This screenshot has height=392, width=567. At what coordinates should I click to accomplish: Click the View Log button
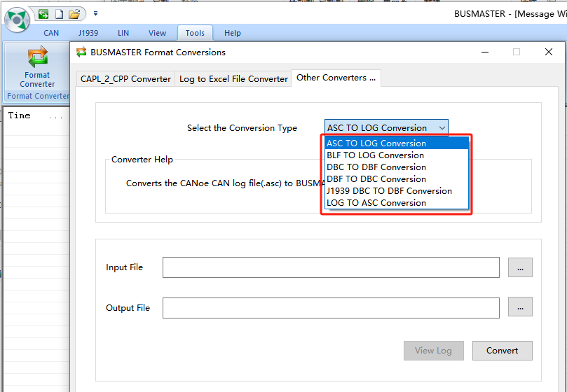tap(434, 351)
